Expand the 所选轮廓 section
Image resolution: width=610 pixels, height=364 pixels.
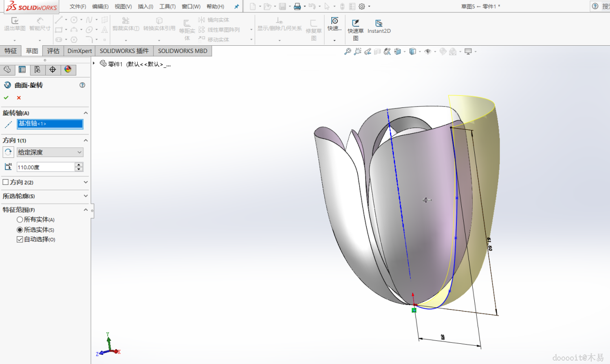tap(86, 196)
